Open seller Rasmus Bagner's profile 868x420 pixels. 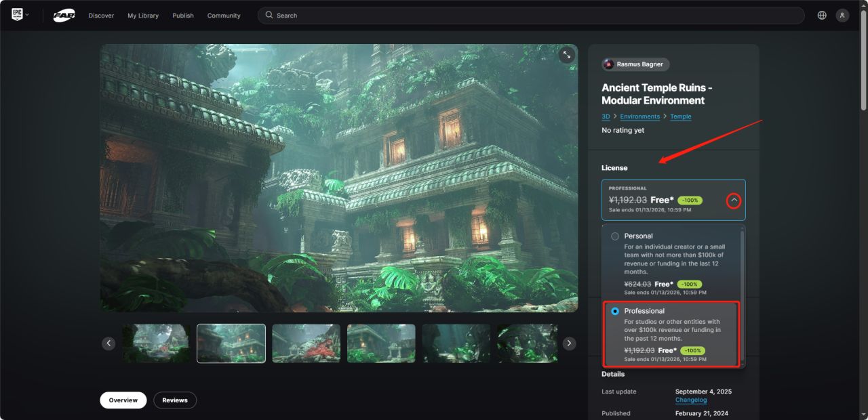click(636, 64)
